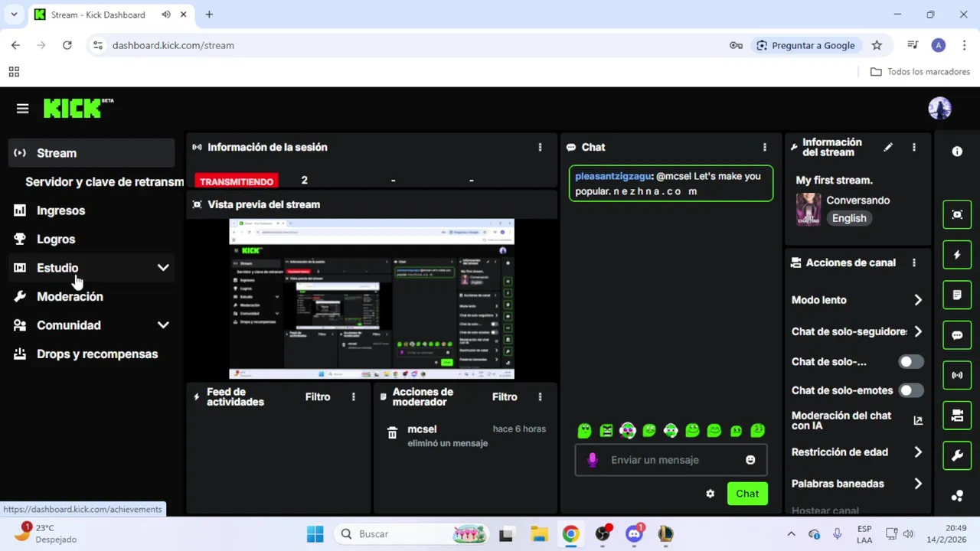The width and height of the screenshot is (980, 551).
Task: Open the Windows Start menu
Action: tap(315, 533)
